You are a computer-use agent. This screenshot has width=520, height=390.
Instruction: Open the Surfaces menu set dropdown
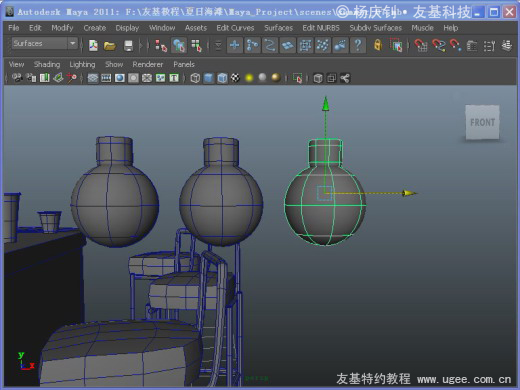[x=45, y=43]
